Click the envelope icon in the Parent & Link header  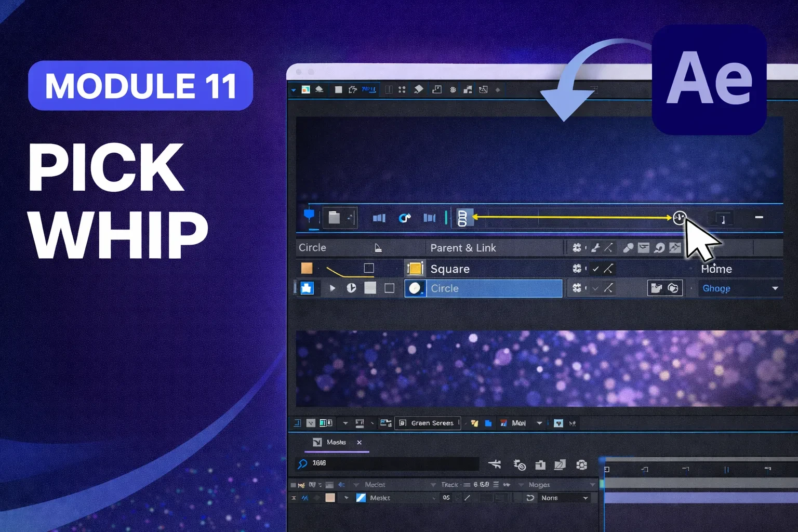click(x=644, y=247)
